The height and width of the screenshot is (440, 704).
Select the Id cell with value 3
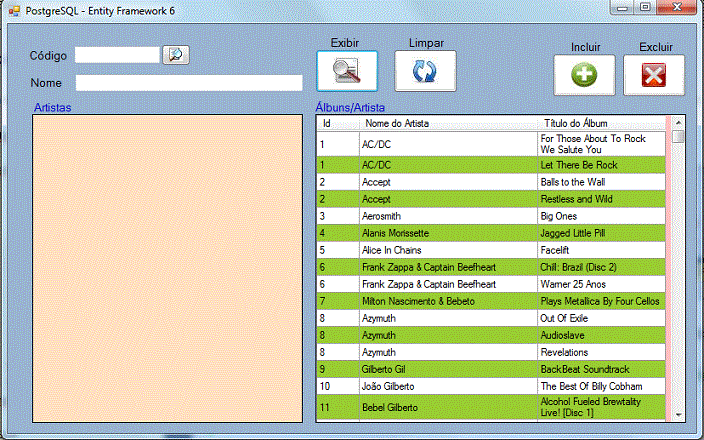coord(338,216)
